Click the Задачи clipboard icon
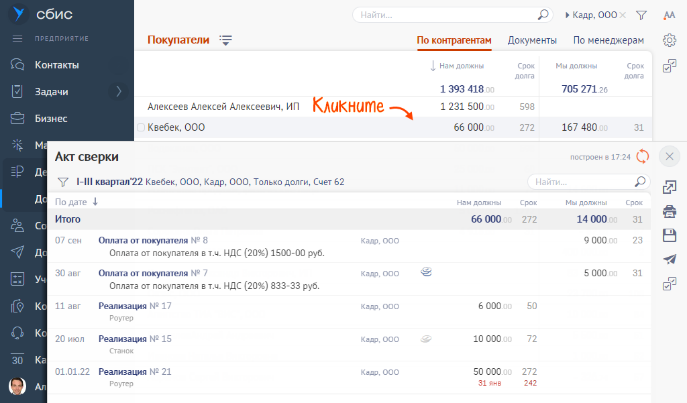The width and height of the screenshot is (687, 403). coord(17,92)
